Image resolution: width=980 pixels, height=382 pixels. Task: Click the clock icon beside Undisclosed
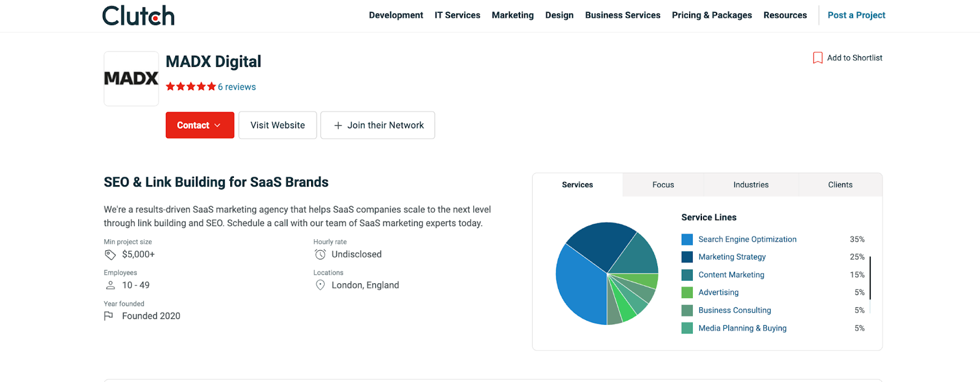320,254
